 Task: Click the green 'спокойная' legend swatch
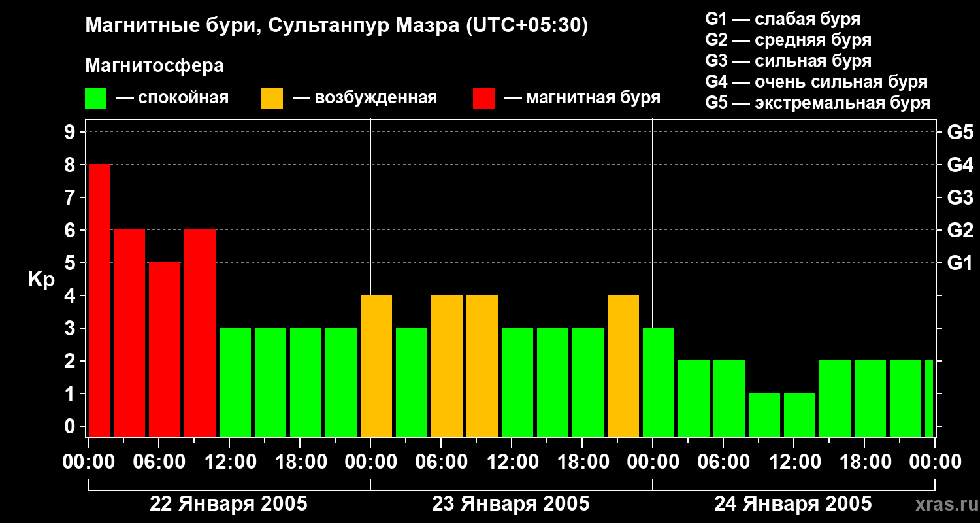pos(95,99)
